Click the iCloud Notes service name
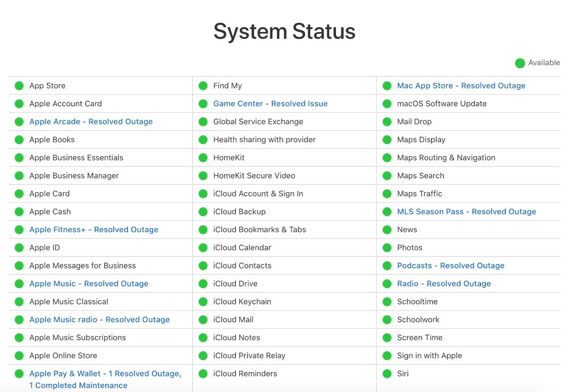This screenshot has height=392, width=571. coord(236,338)
